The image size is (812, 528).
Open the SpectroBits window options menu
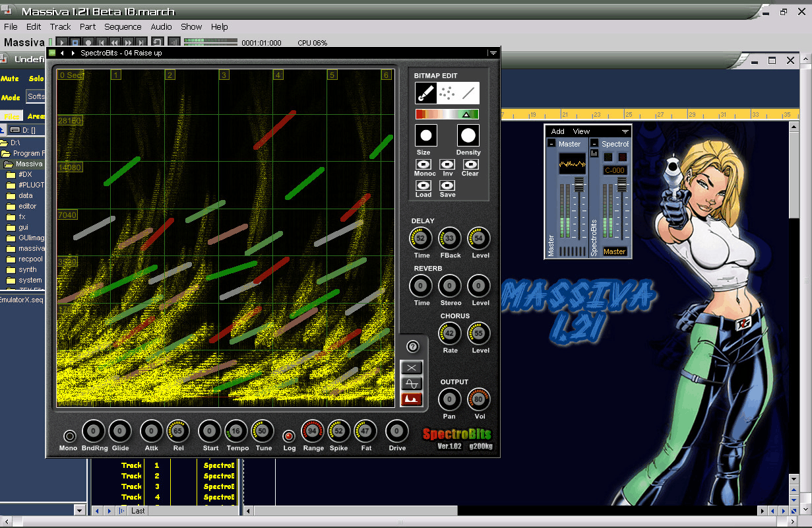pos(493,53)
